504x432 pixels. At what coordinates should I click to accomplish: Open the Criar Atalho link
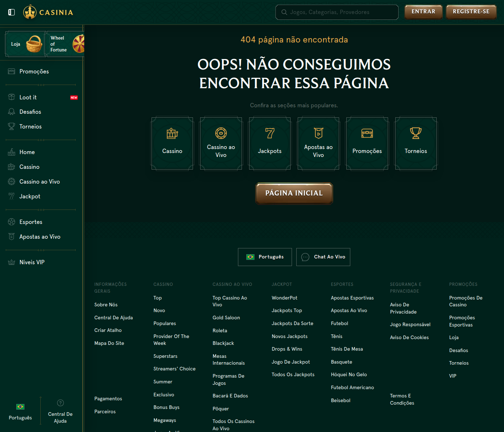coord(108,330)
